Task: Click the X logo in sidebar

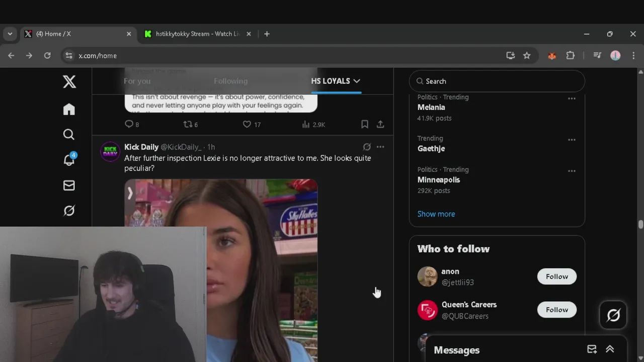Action: click(69, 81)
